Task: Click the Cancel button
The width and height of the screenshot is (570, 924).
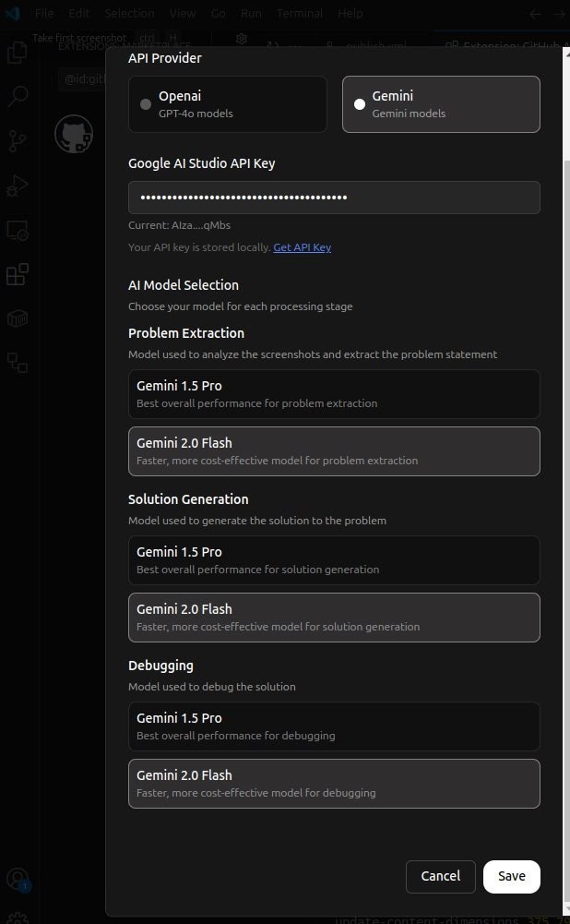Action: point(441,876)
